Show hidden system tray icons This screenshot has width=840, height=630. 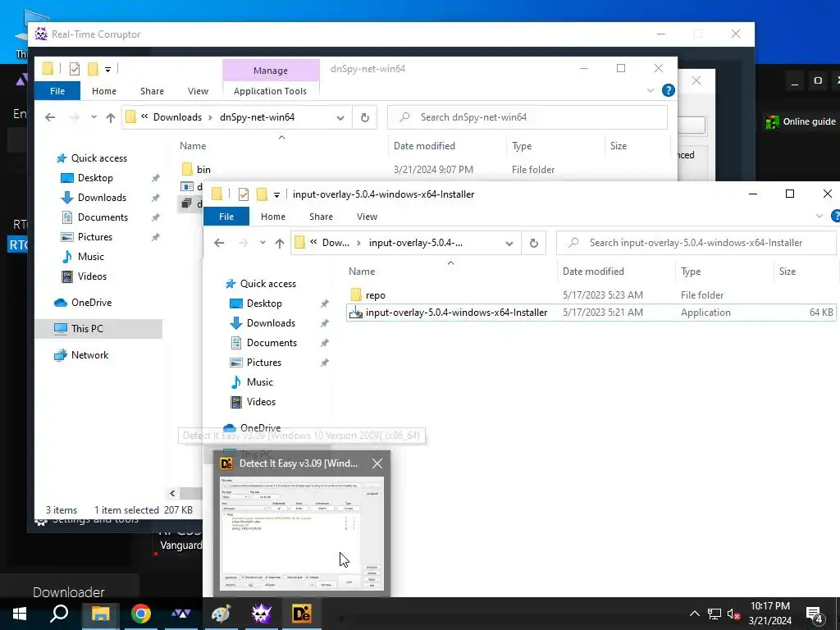tap(694, 614)
